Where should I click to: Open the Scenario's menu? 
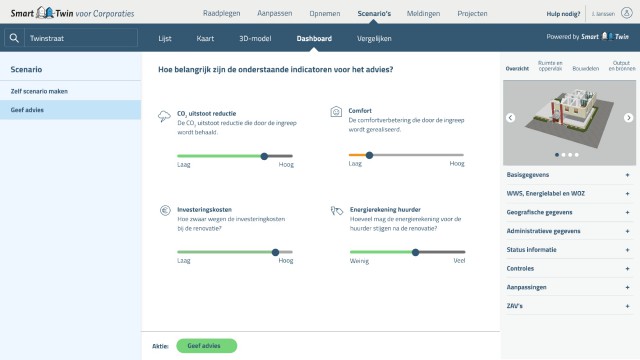tap(374, 13)
